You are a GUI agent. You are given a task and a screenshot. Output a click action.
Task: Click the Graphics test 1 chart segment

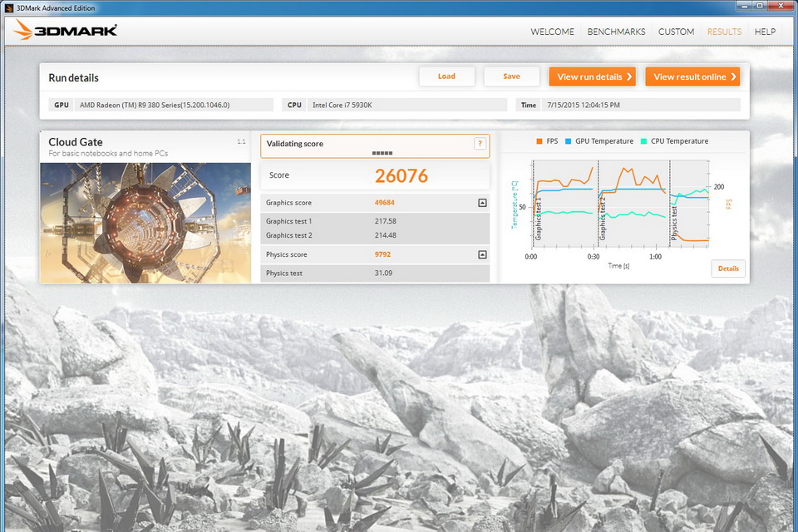(x=565, y=204)
